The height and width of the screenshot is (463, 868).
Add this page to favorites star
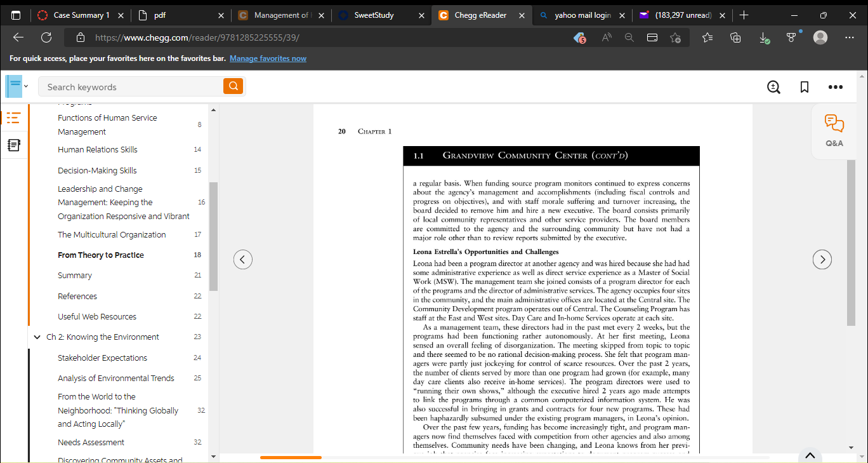(x=676, y=37)
